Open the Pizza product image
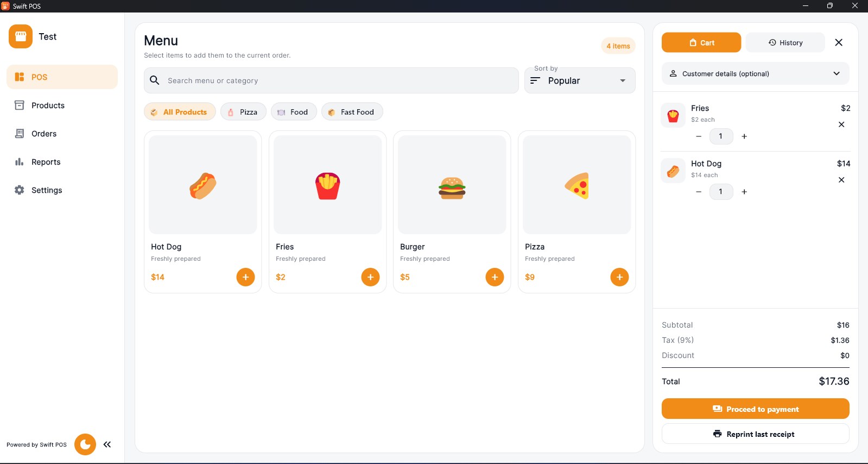868x464 pixels. 577,185
